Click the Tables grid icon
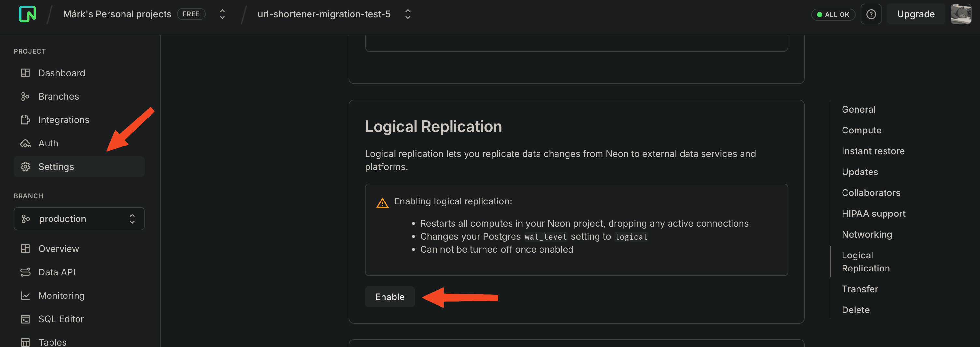The height and width of the screenshot is (347, 980). point(25,341)
